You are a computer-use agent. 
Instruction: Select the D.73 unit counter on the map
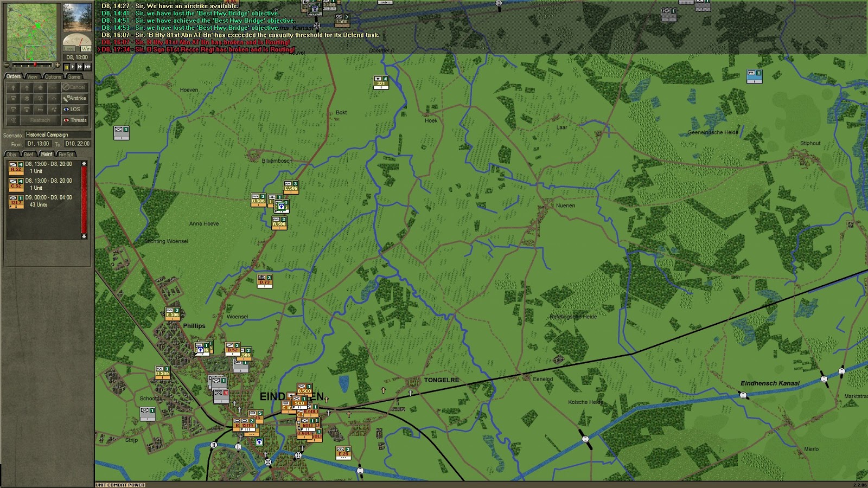click(x=265, y=281)
